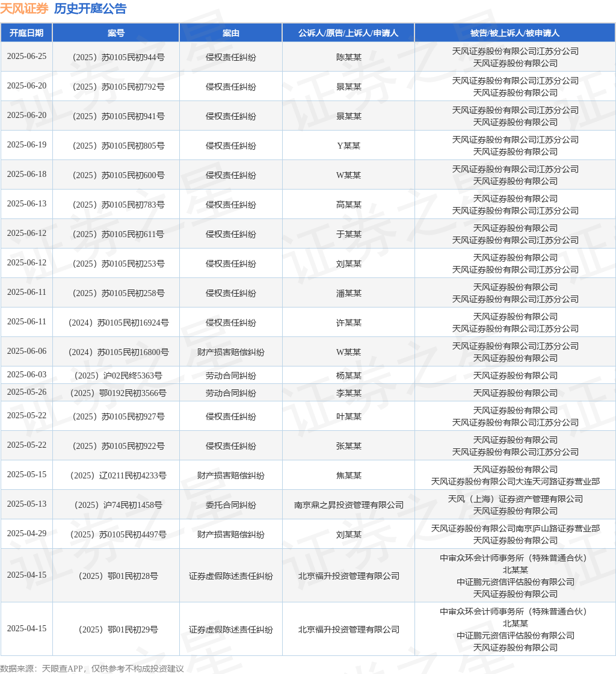The width and height of the screenshot is (616, 674).
Task: Click plaintiff 焦某某
Action: 348,476
